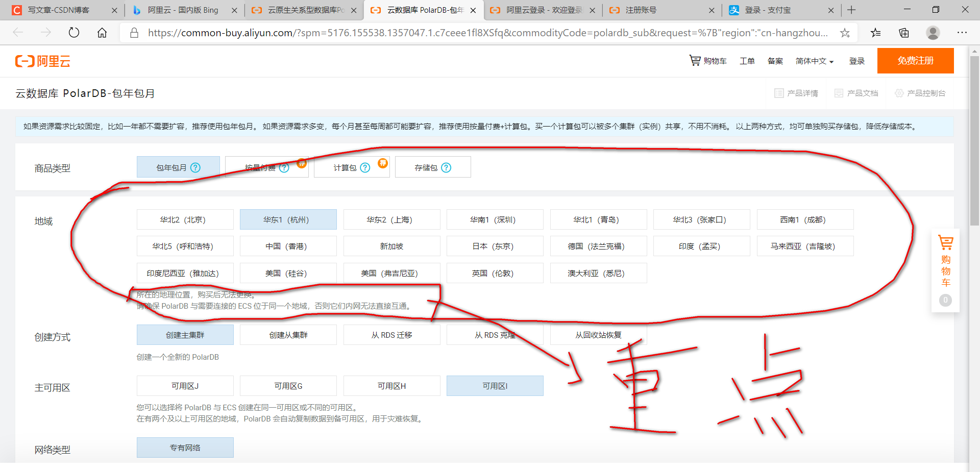Open 产品详情 page
The width and height of the screenshot is (980, 472).
(x=796, y=93)
